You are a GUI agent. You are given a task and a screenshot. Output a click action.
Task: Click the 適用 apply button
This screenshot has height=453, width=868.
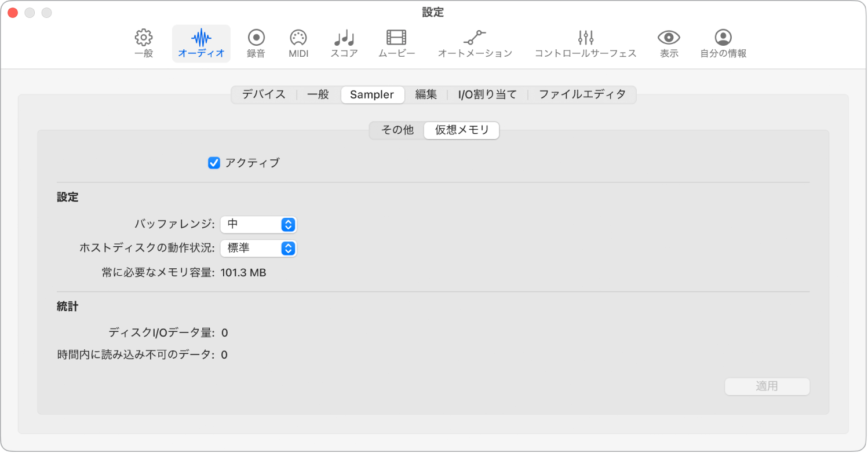click(x=767, y=386)
